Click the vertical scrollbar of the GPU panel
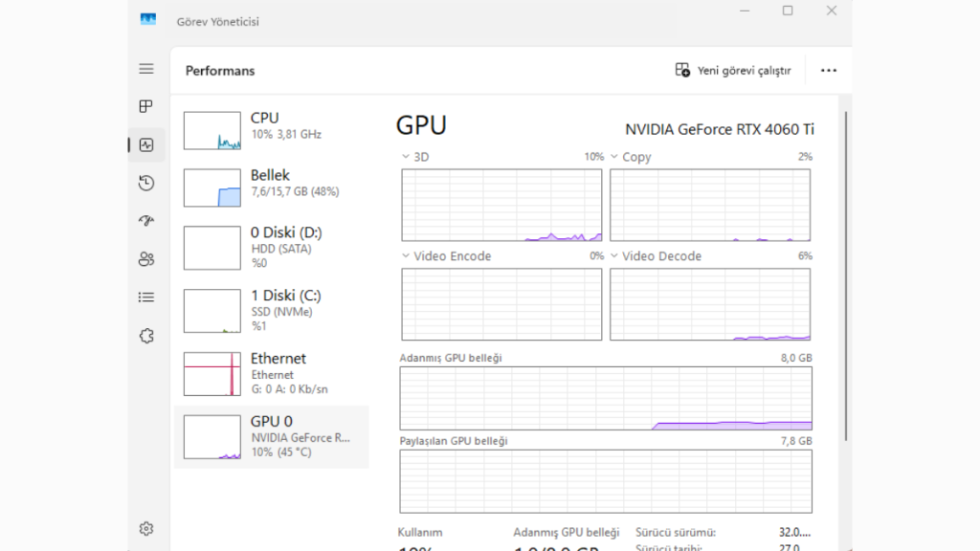This screenshot has width=980, height=551. click(846, 276)
